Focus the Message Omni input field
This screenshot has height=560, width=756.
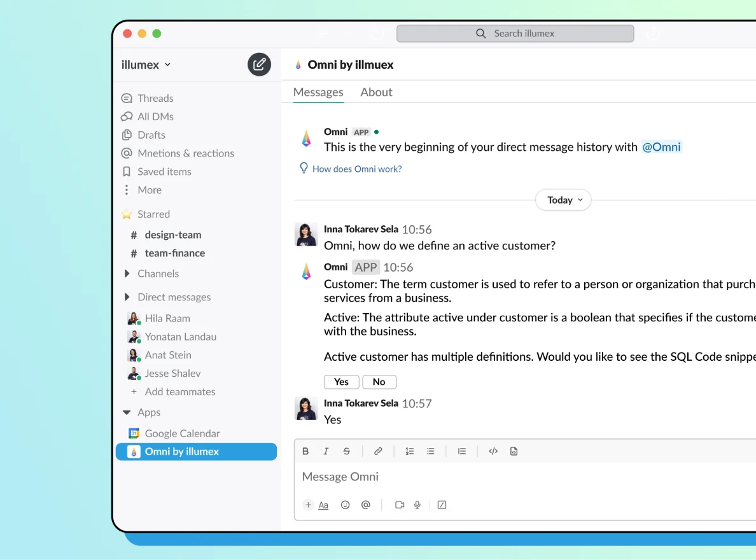(526, 477)
